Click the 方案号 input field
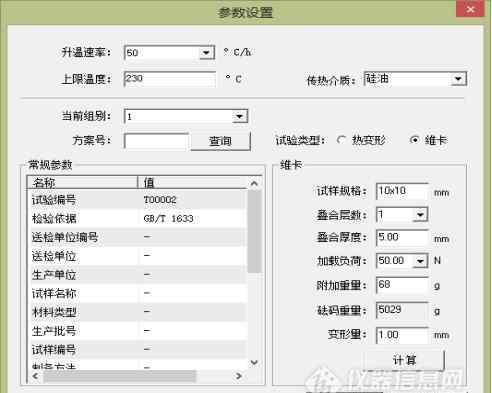 [156, 141]
